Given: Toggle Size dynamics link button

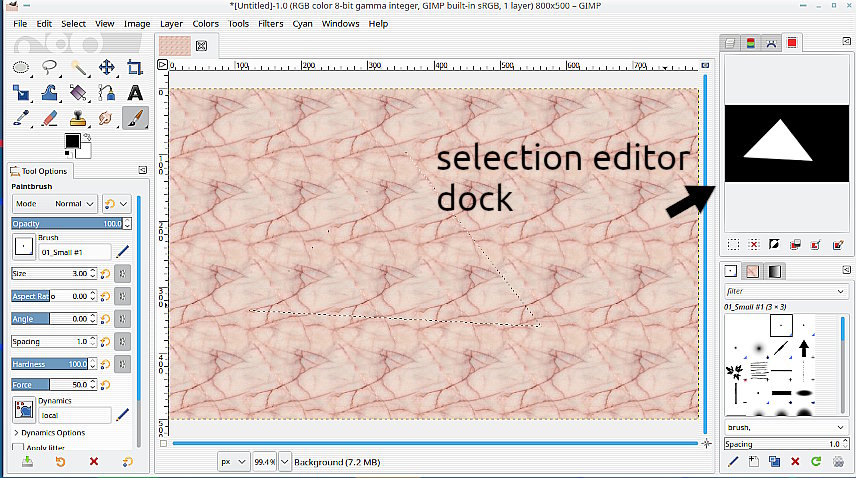Looking at the screenshot, I should [x=121, y=273].
